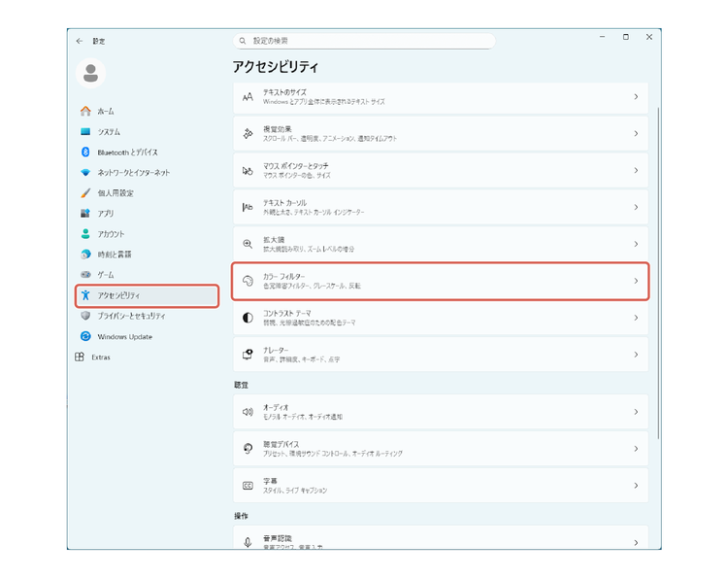This screenshot has height=578, width=728.
Task: Click the アプリ apps icon
Action: [x=85, y=214]
